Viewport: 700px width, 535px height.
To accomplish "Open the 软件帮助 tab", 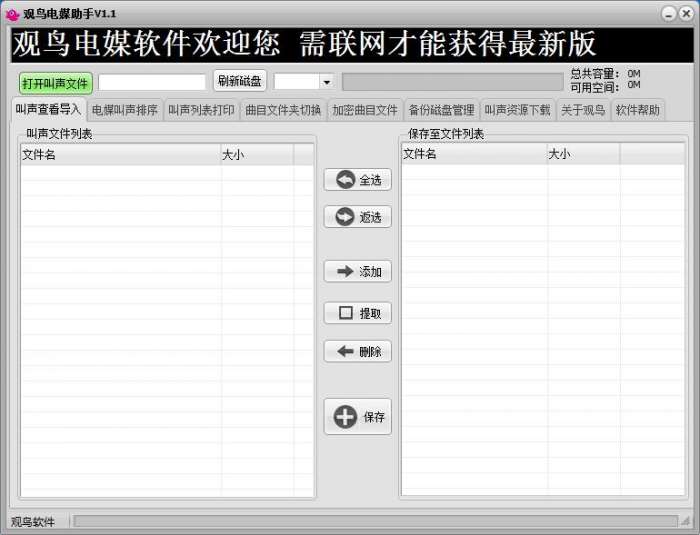I will pos(638,110).
